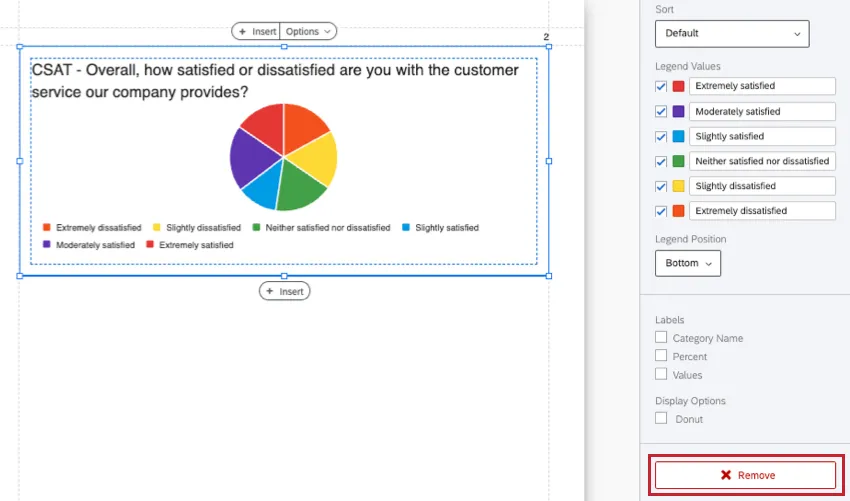Image resolution: width=850 pixels, height=501 pixels.
Task: Uncheck the Extremely dissatisfied legend checkbox
Action: [x=661, y=211]
